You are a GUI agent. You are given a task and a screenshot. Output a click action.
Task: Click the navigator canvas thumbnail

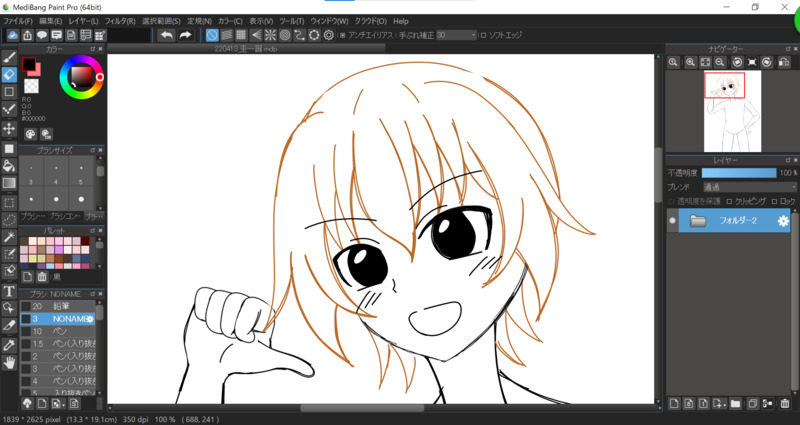tap(733, 111)
